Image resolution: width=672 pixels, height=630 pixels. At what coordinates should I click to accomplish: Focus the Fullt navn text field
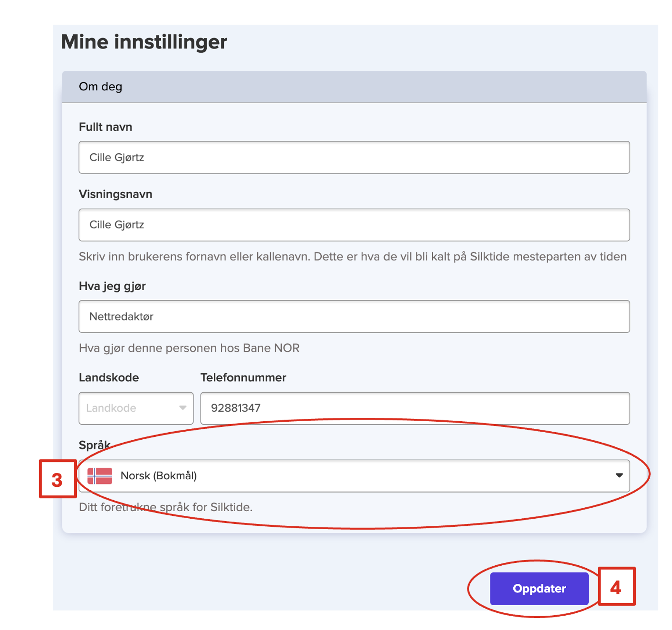[x=354, y=157]
